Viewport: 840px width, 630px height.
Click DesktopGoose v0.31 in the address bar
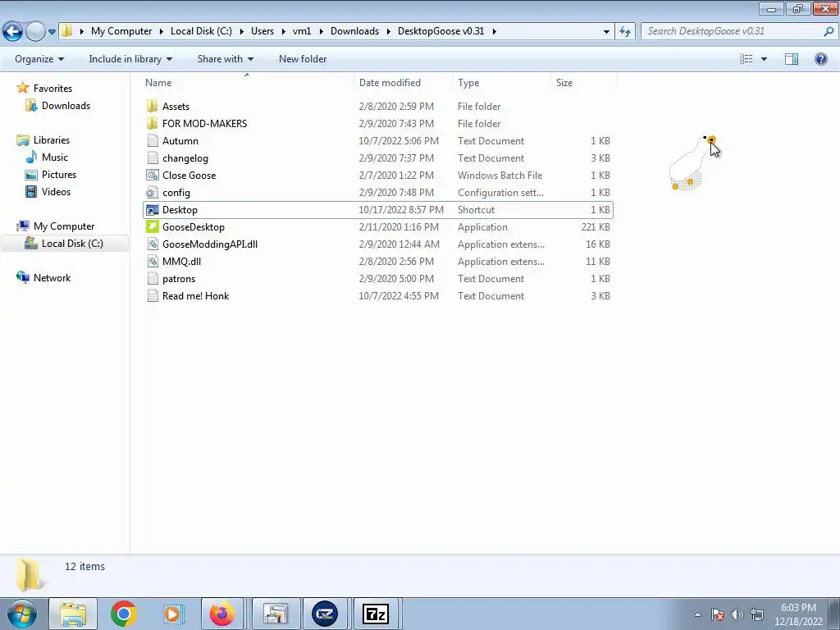441,31
